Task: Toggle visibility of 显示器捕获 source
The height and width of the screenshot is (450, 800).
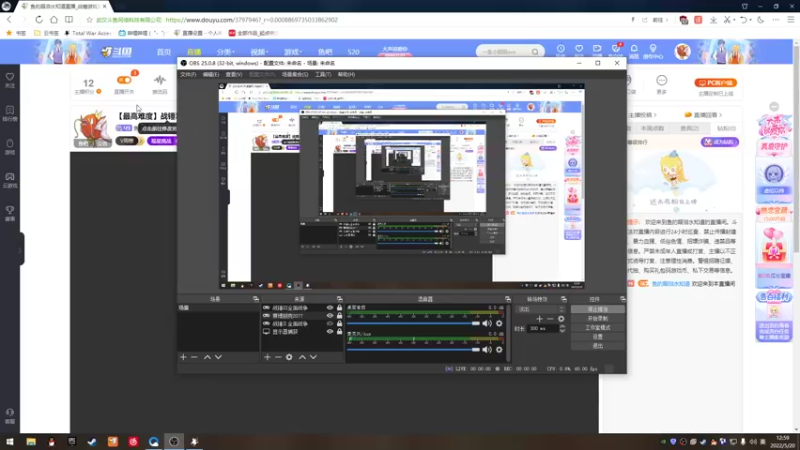Action: click(330, 332)
